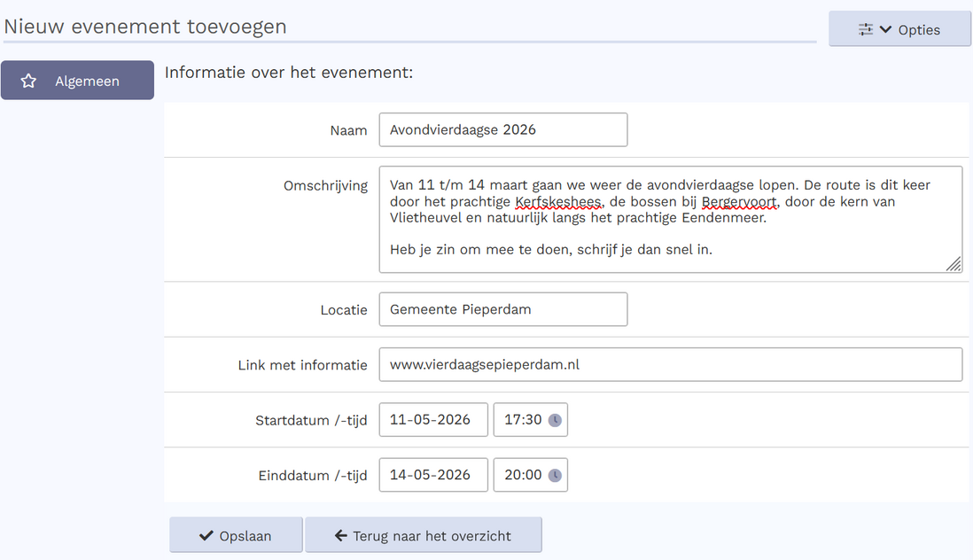This screenshot has width=973, height=560.
Task: Click the start time field showing 17:30
Action: 523,419
